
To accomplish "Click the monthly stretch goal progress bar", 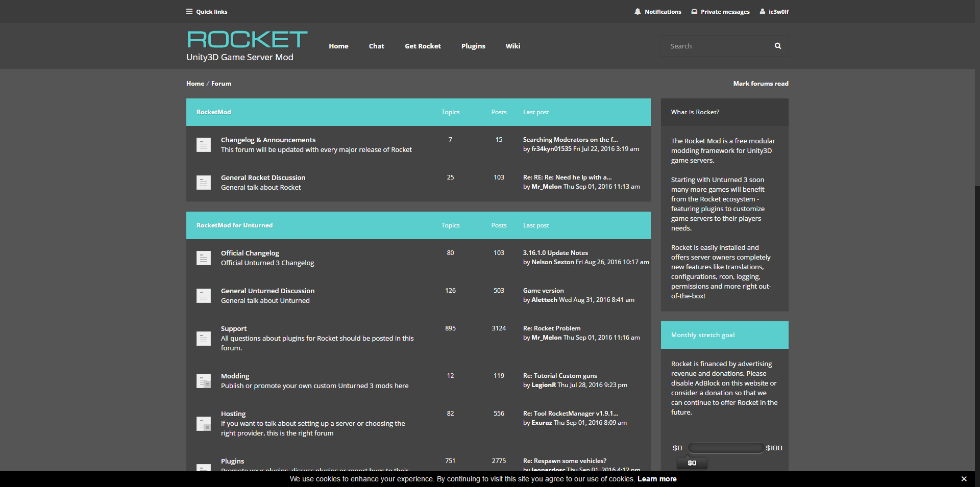I will pyautogui.click(x=726, y=448).
